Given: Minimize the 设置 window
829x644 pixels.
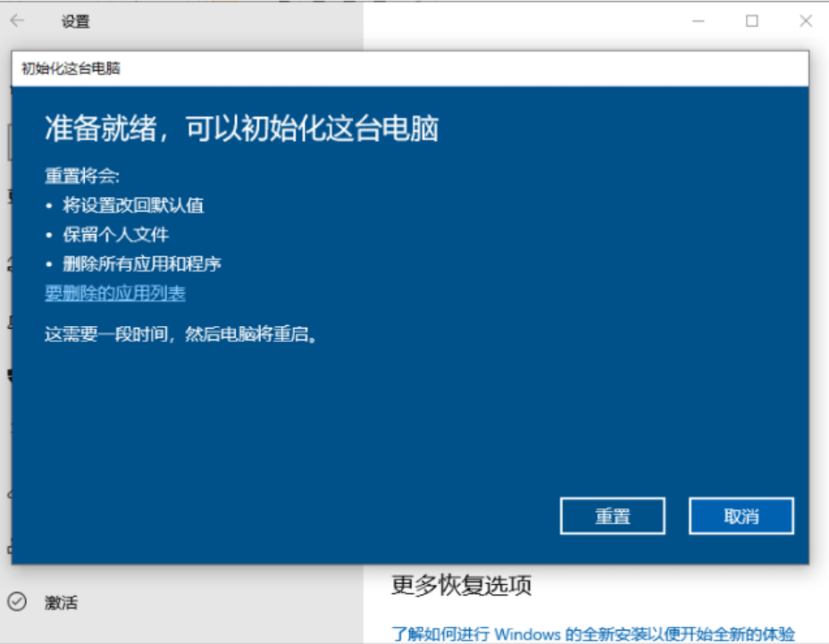Looking at the screenshot, I should point(699,21).
